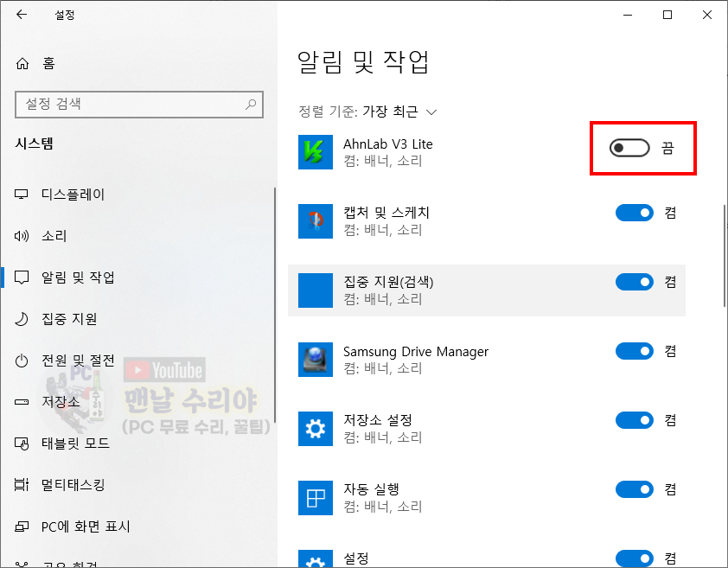
Task: Open 멀티태스킹 settings
Action: pyautogui.click(x=73, y=485)
